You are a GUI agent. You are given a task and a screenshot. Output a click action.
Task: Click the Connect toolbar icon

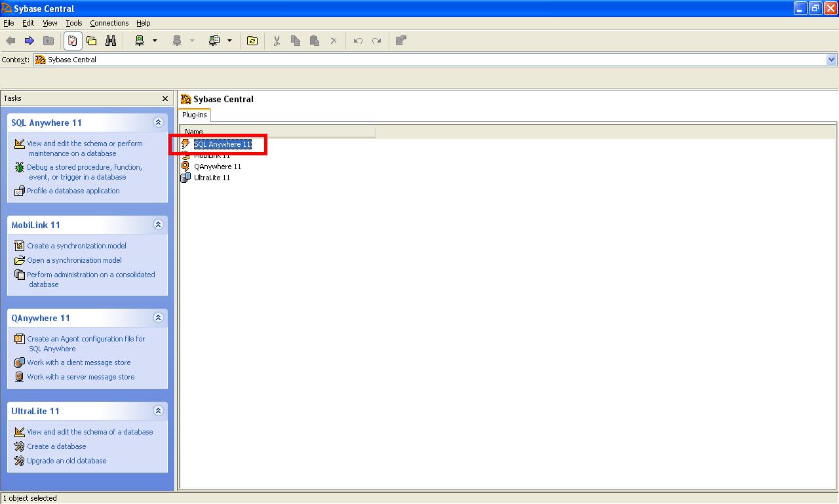point(141,41)
